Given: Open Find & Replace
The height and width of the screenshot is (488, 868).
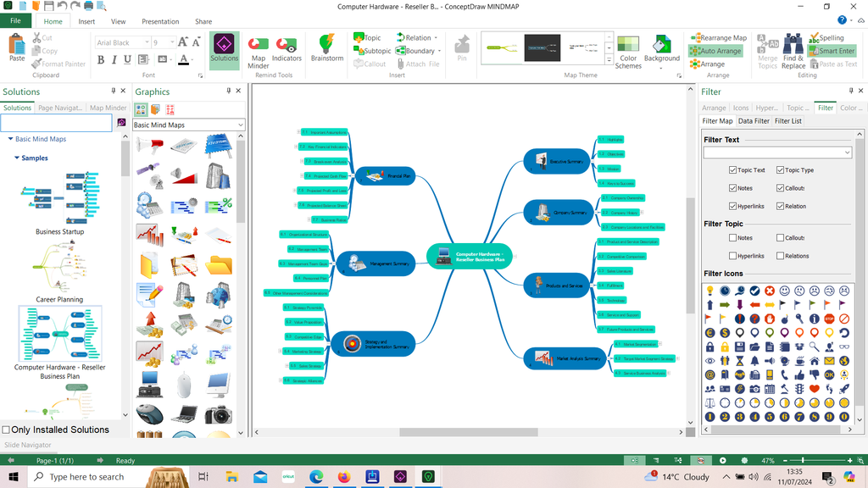Looking at the screenshot, I should point(793,49).
